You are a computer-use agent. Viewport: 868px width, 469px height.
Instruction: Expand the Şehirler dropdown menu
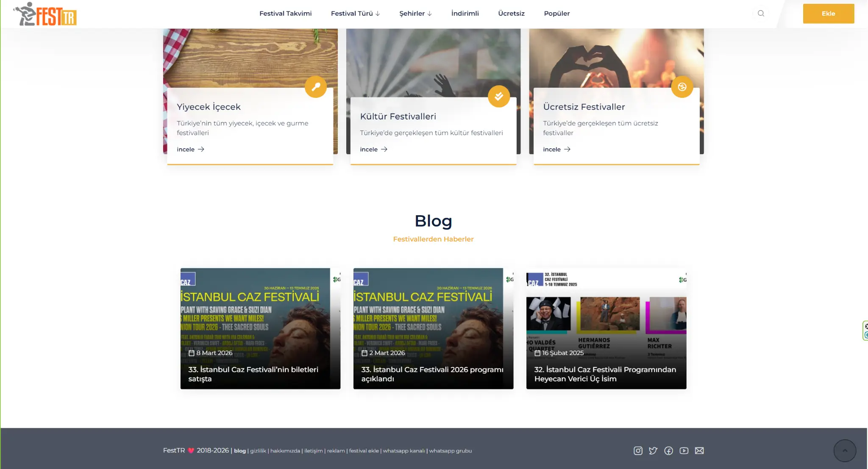pyautogui.click(x=415, y=14)
